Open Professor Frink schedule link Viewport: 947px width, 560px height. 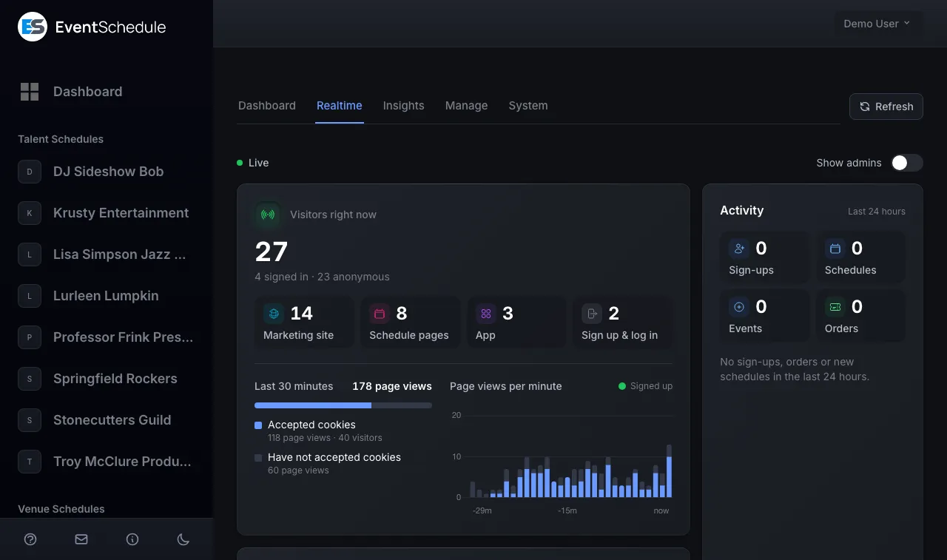(107, 337)
